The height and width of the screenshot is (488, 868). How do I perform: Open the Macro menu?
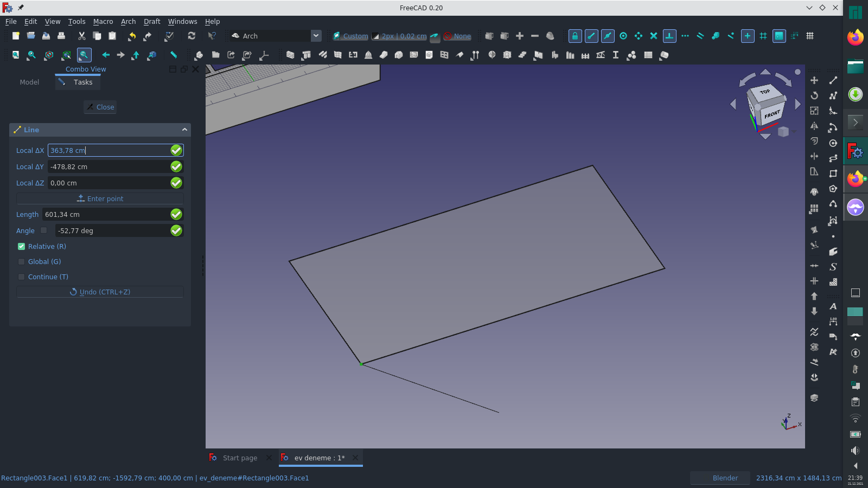tap(103, 22)
